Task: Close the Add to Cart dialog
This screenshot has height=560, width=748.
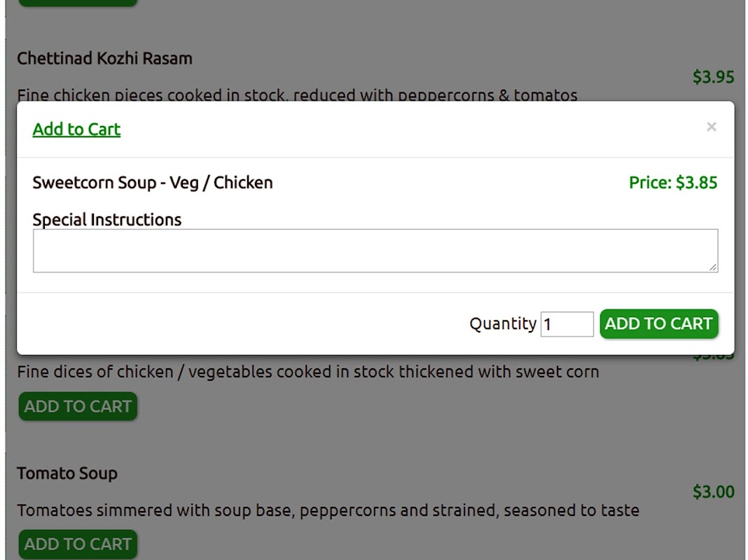Action: [711, 127]
